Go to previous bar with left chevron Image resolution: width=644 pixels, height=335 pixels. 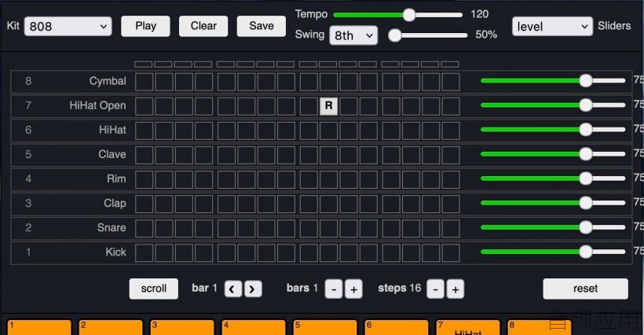pos(233,289)
